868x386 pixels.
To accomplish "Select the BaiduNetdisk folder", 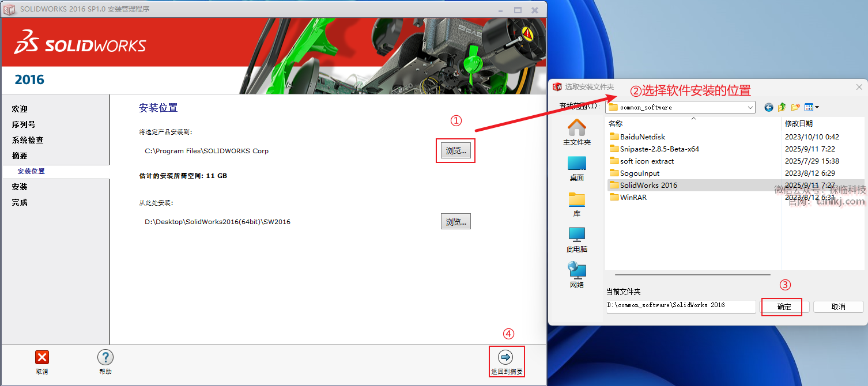I will [637, 137].
